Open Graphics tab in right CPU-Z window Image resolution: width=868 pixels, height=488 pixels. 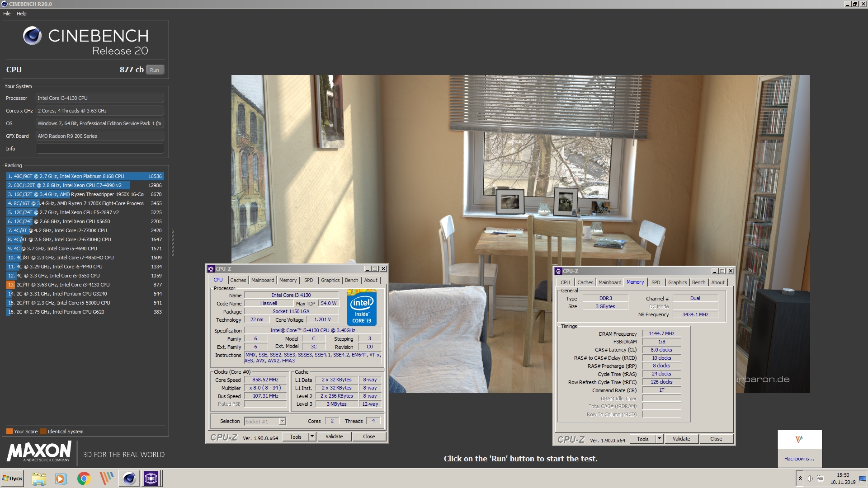coord(678,282)
